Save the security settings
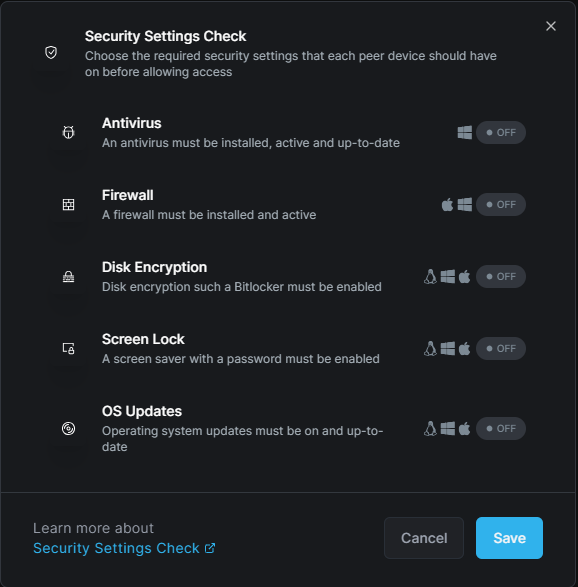The height and width of the screenshot is (587, 578). click(x=509, y=538)
